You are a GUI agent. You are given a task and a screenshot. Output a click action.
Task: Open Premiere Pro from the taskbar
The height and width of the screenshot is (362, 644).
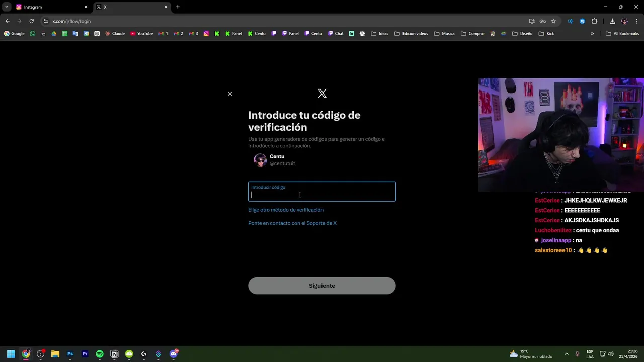point(85,354)
